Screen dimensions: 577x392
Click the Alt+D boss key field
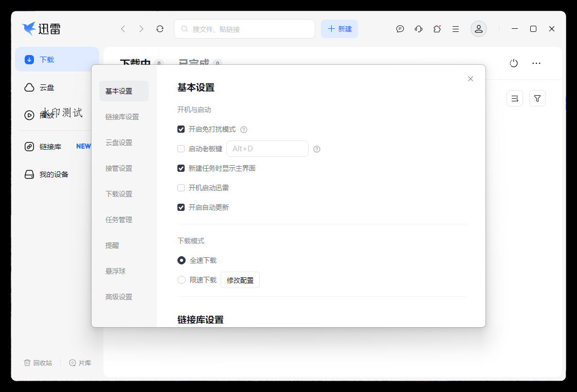pyautogui.click(x=267, y=149)
